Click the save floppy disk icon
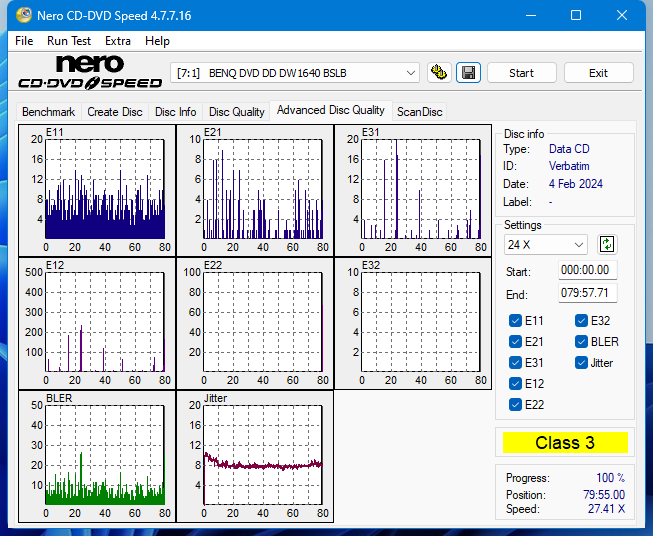Image resolution: width=653 pixels, height=536 pixels. pos(469,73)
